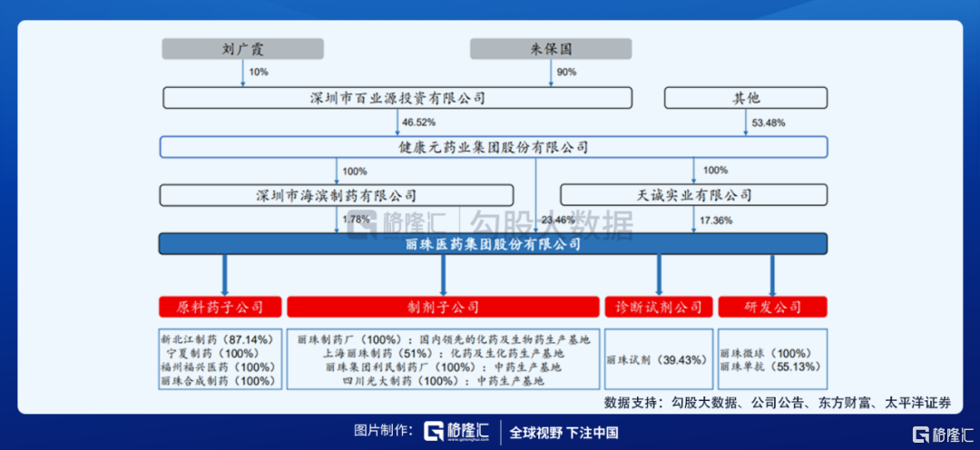This screenshot has height=450, width=980.
Task: Click the 全球视野 下注中国 slogan
Action: [563, 433]
